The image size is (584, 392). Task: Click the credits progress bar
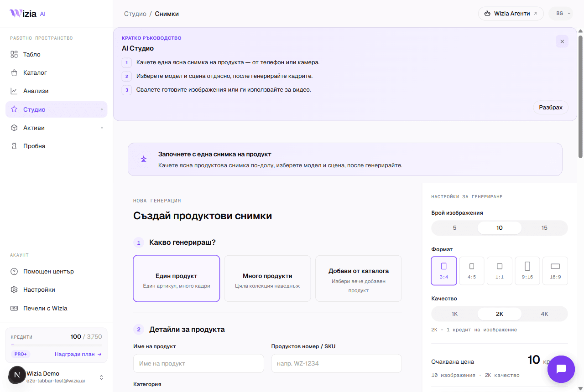[56, 345]
